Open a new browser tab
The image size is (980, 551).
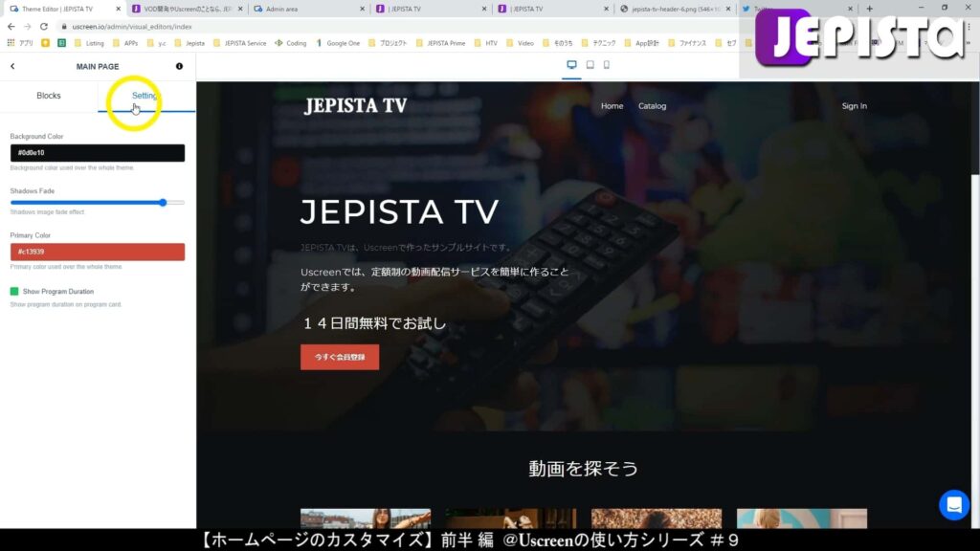tap(869, 9)
